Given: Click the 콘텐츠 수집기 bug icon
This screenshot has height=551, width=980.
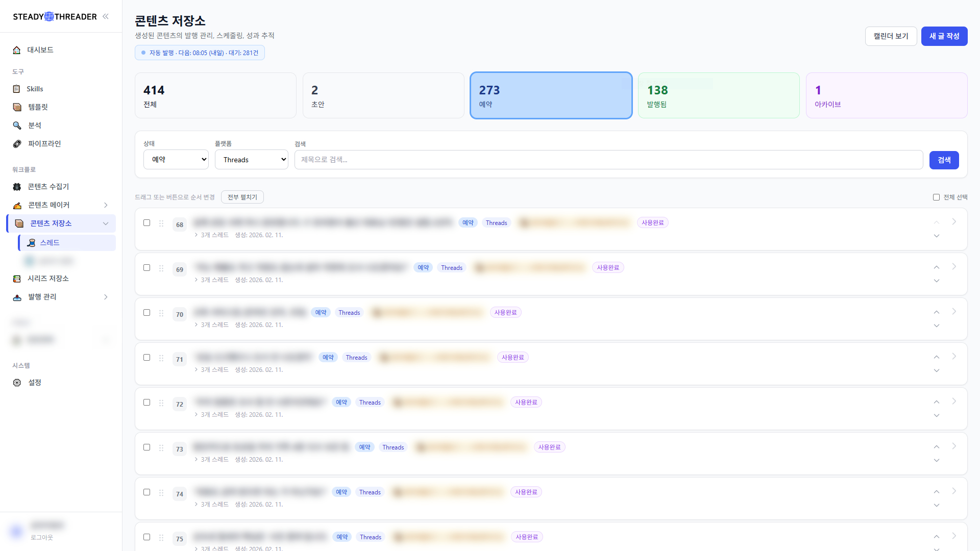Looking at the screenshot, I should [x=17, y=187].
